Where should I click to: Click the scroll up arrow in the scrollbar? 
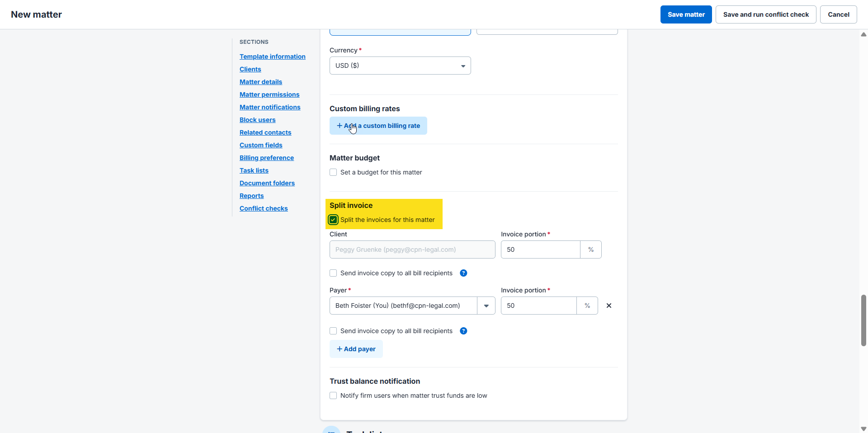point(863,34)
